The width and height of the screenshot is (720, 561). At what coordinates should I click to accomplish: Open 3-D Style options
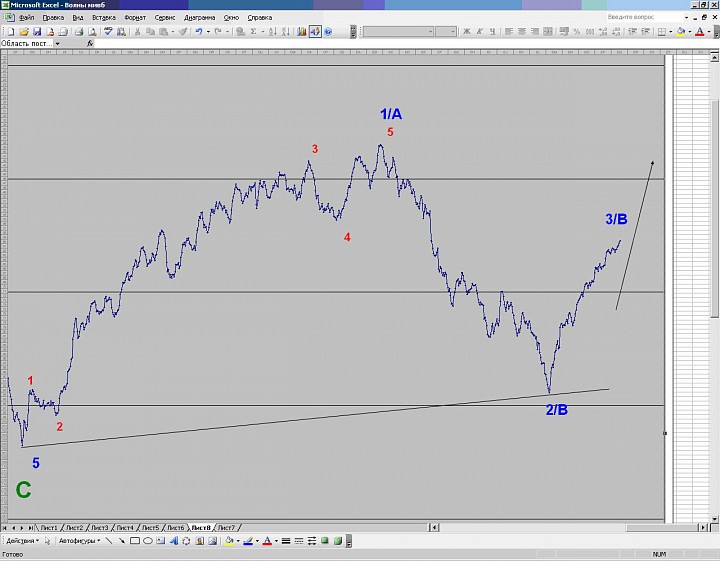(338, 541)
